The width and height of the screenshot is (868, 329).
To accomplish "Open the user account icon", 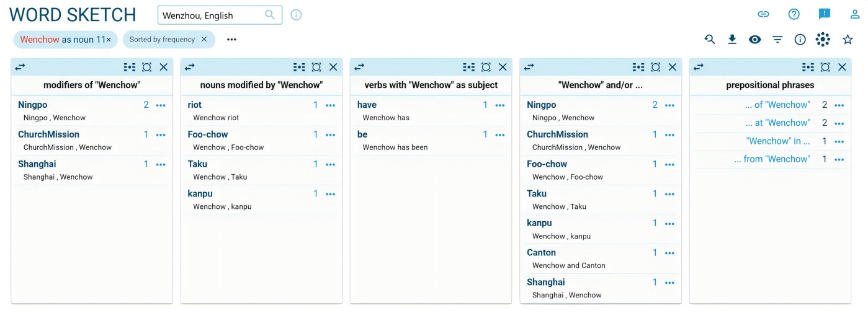I will (855, 14).
